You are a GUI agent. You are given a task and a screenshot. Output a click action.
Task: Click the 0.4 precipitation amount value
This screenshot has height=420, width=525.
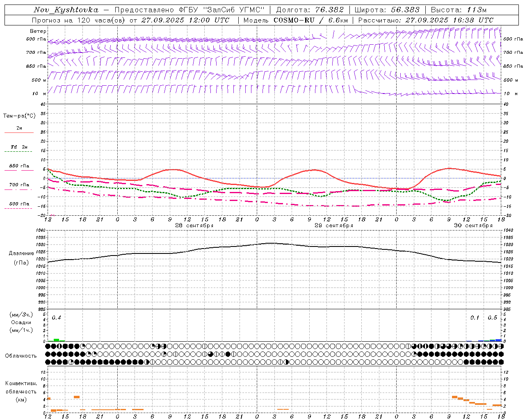[57, 318]
